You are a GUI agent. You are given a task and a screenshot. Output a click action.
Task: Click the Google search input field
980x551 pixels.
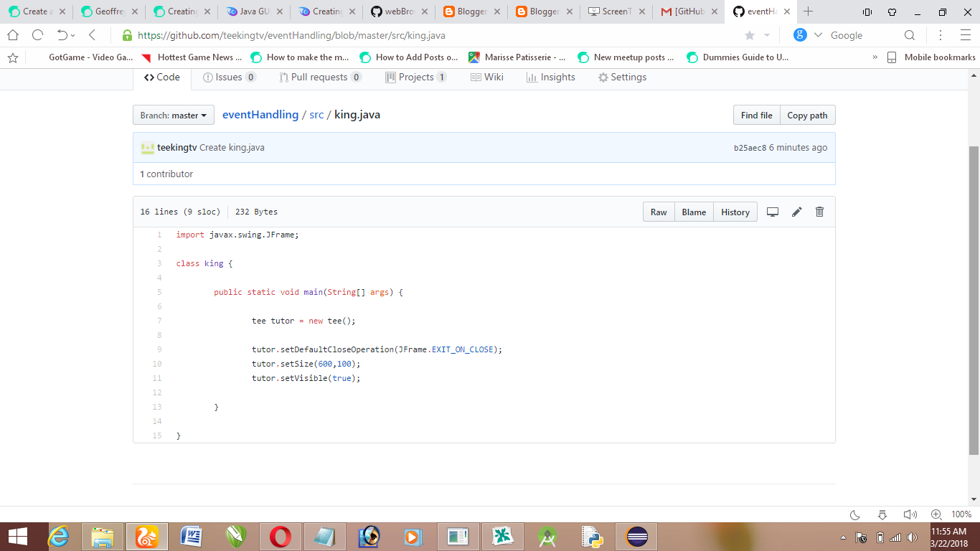tap(864, 35)
